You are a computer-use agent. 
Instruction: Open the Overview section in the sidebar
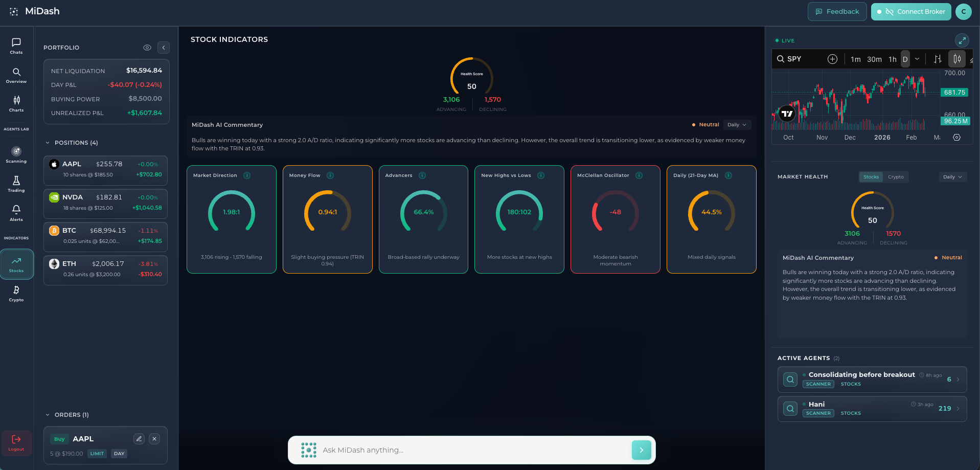point(16,75)
